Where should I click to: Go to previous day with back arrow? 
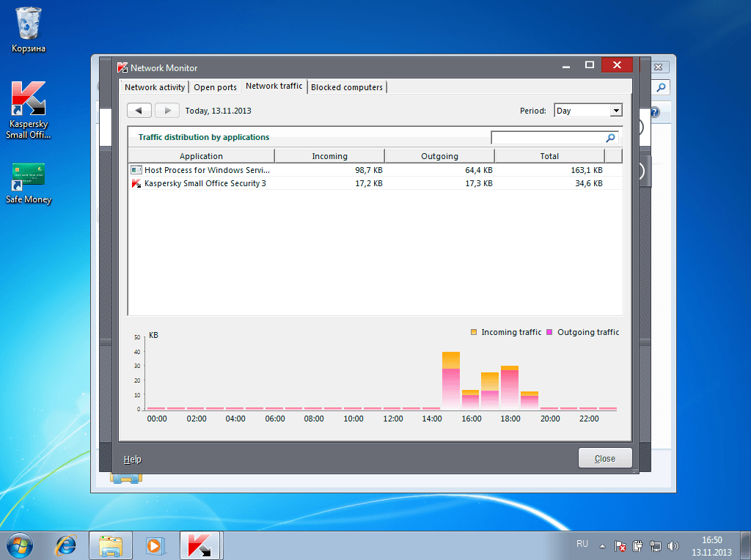coord(139,111)
